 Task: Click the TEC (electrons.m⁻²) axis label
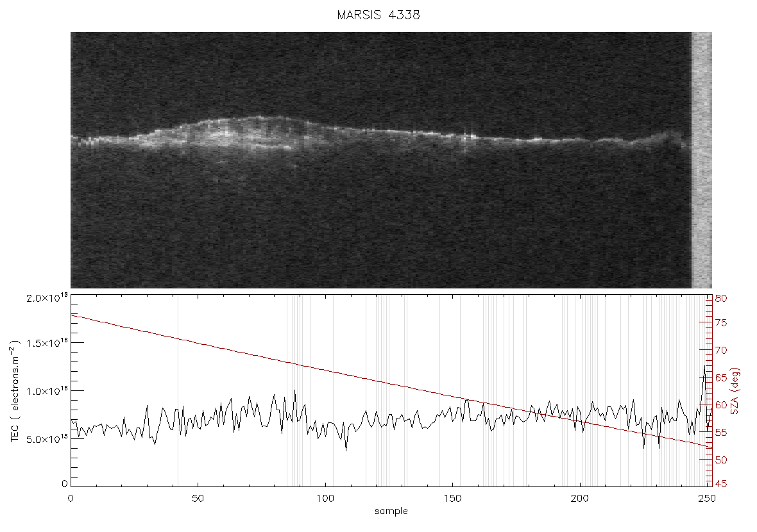point(15,391)
